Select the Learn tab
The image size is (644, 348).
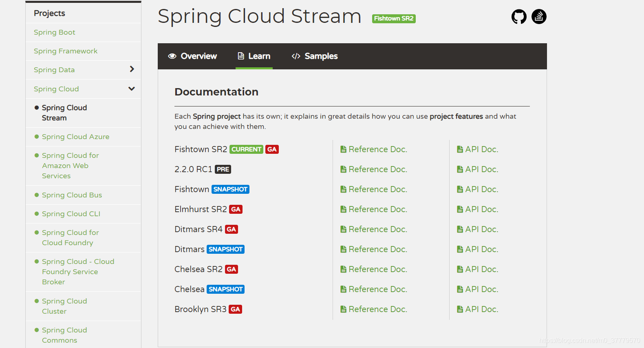click(x=254, y=56)
